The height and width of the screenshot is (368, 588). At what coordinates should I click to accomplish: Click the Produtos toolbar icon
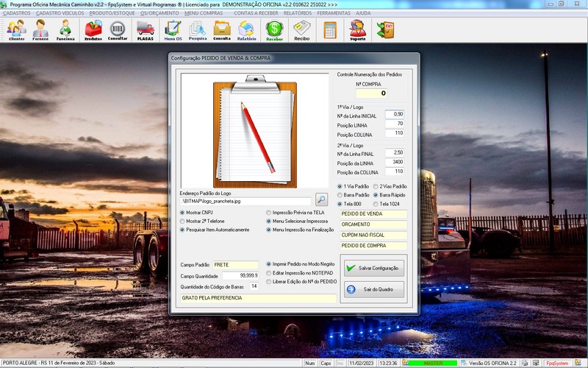[93, 30]
